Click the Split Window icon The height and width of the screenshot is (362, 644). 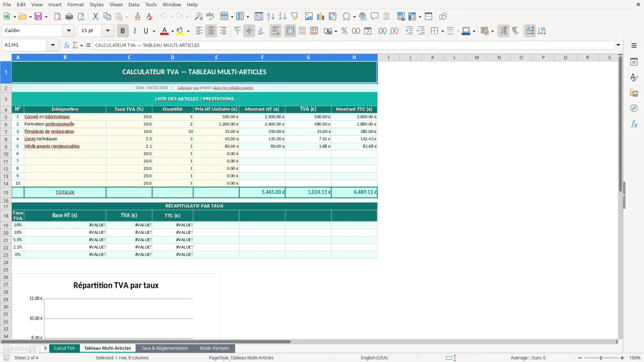(428, 17)
